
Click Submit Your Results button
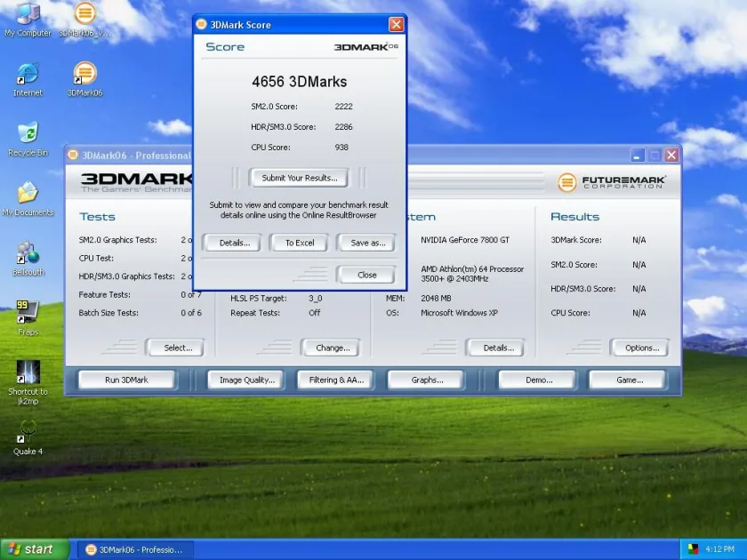[x=299, y=178]
